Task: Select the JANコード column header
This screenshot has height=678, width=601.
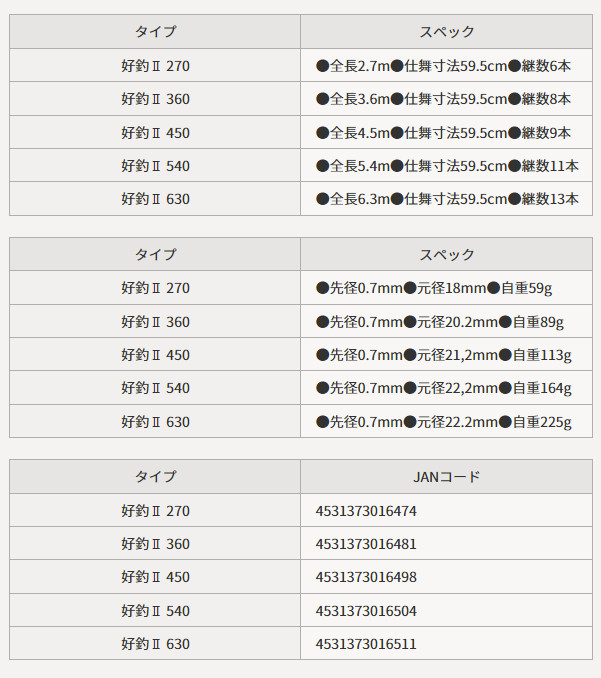Action: (447, 477)
